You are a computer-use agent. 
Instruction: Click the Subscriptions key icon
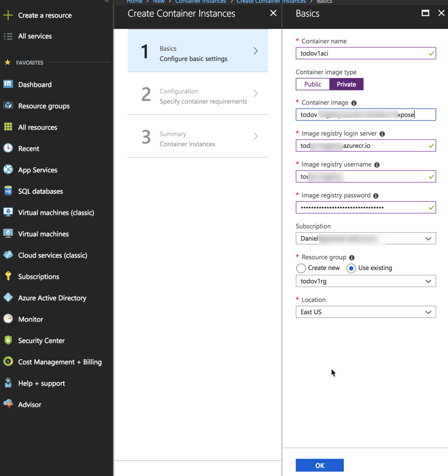8,276
